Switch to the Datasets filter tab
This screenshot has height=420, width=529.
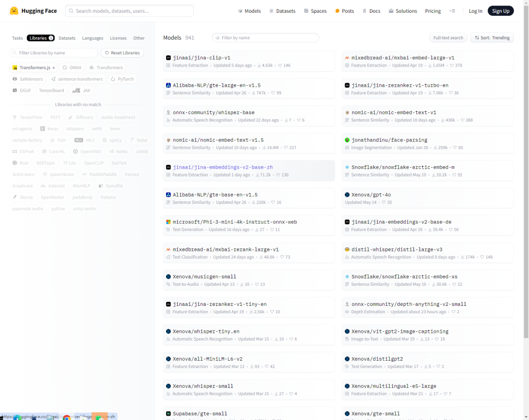tap(67, 38)
